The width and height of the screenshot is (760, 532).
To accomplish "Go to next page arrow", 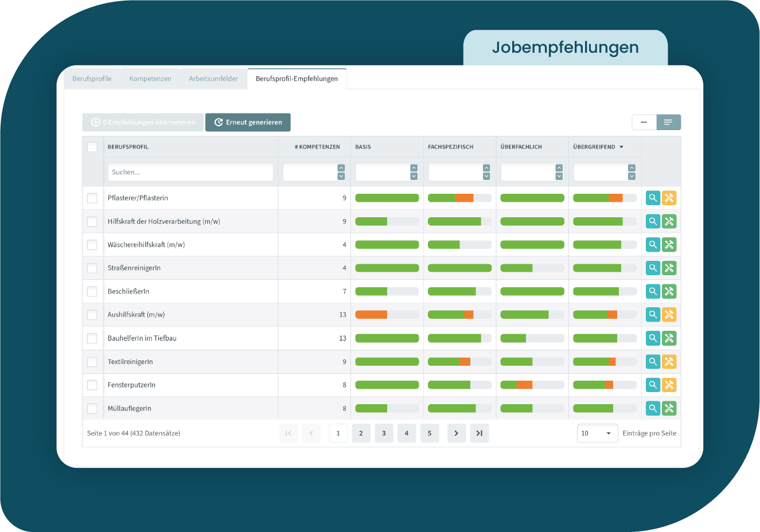I will pyautogui.click(x=456, y=433).
